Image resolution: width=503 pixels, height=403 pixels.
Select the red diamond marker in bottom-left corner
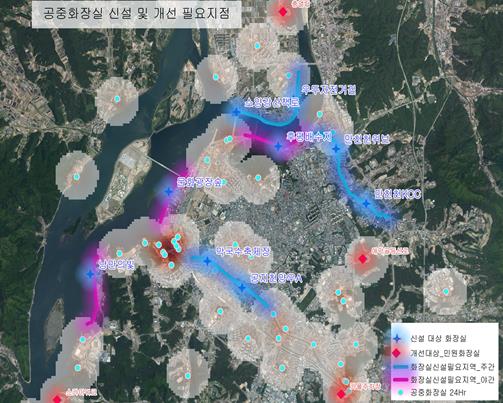tap(57, 399)
